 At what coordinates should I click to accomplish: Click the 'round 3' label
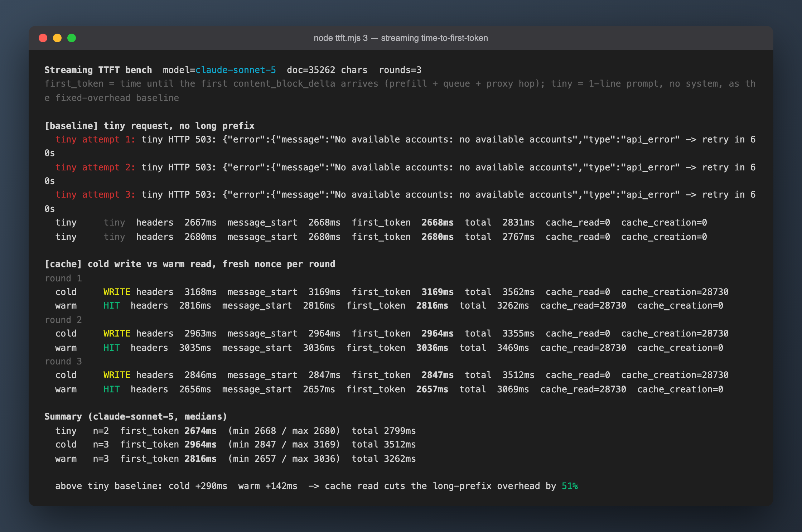pyautogui.click(x=63, y=361)
